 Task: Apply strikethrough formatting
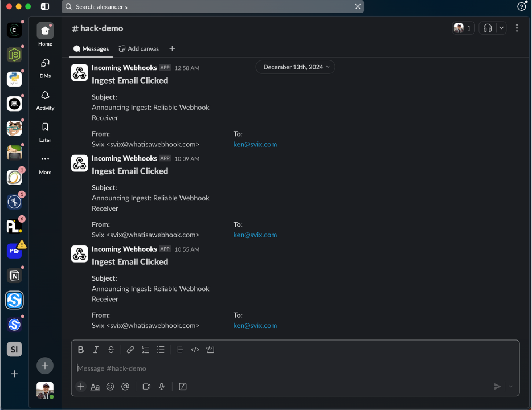(111, 350)
